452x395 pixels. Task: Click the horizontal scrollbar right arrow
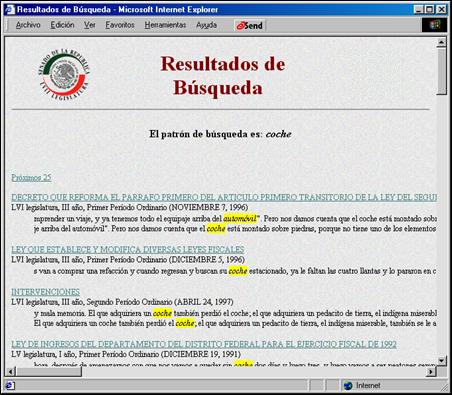[432, 371]
